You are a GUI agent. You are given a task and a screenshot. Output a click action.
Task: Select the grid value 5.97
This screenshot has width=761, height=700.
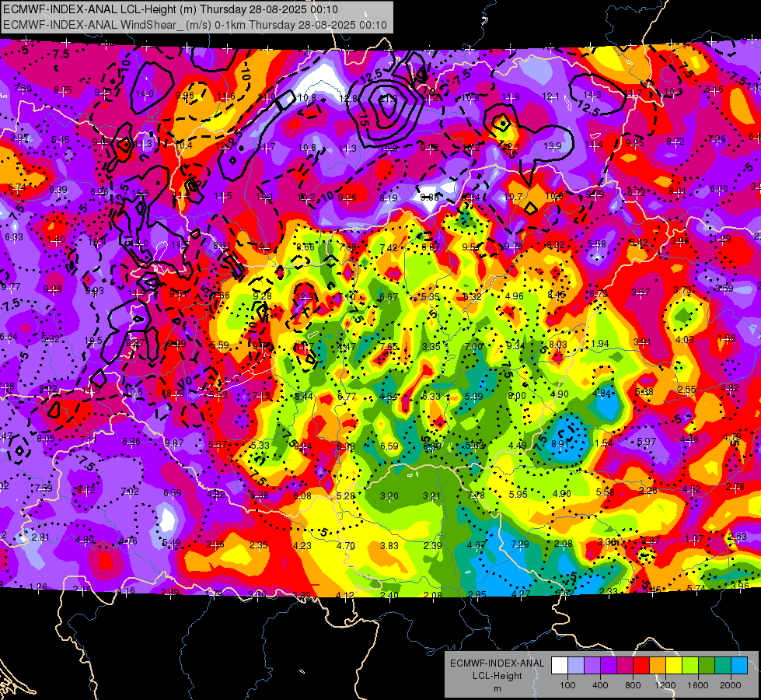click(647, 442)
